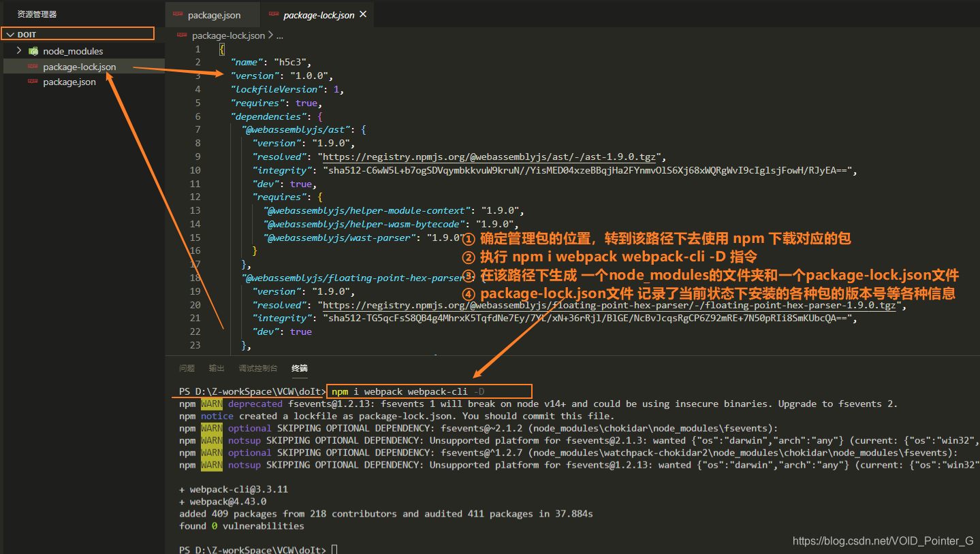Click npm icon on package-lock.json tab
The height and width of the screenshot is (554, 980).
274,14
